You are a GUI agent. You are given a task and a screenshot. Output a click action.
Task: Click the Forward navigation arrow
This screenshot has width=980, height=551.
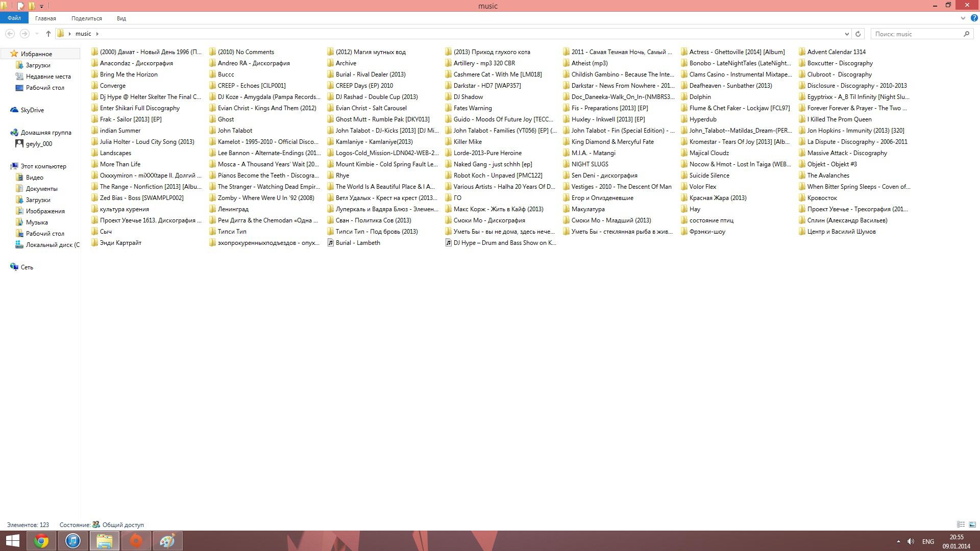click(24, 34)
